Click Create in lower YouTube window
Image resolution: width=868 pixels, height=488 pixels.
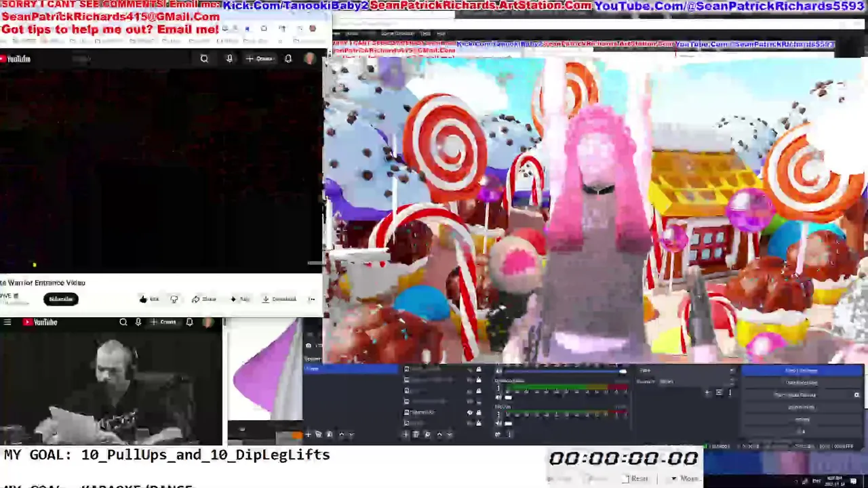163,322
